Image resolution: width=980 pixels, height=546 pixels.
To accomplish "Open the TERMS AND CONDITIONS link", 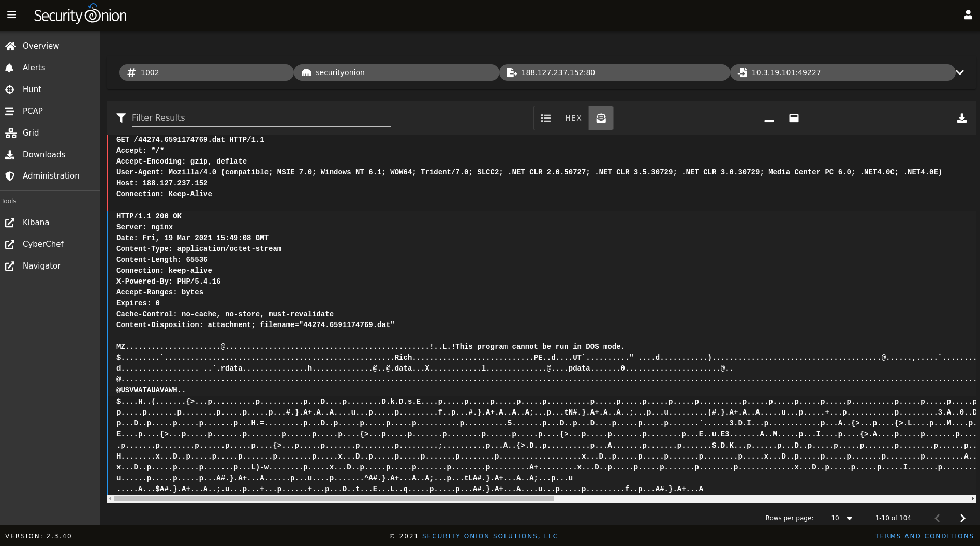I will pos(924,536).
